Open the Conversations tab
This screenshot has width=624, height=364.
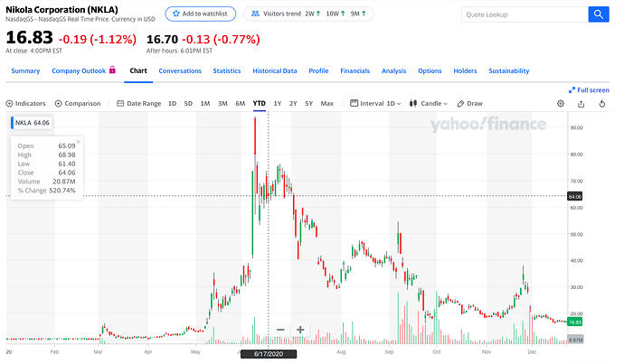coord(180,70)
